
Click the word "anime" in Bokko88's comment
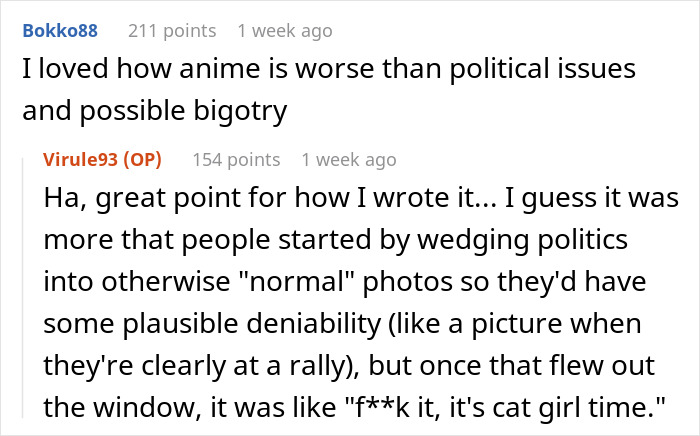(233, 71)
